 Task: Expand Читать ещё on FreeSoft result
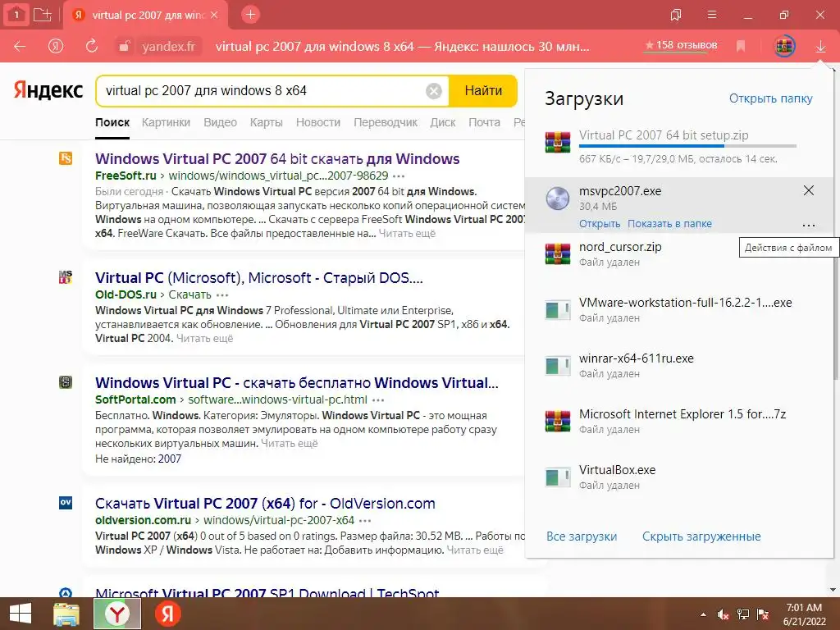(x=407, y=234)
